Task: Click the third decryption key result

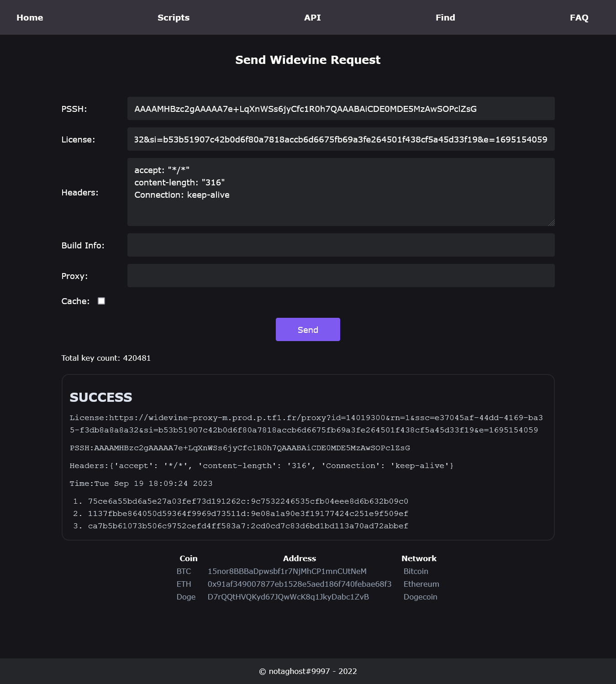Action: (248, 526)
